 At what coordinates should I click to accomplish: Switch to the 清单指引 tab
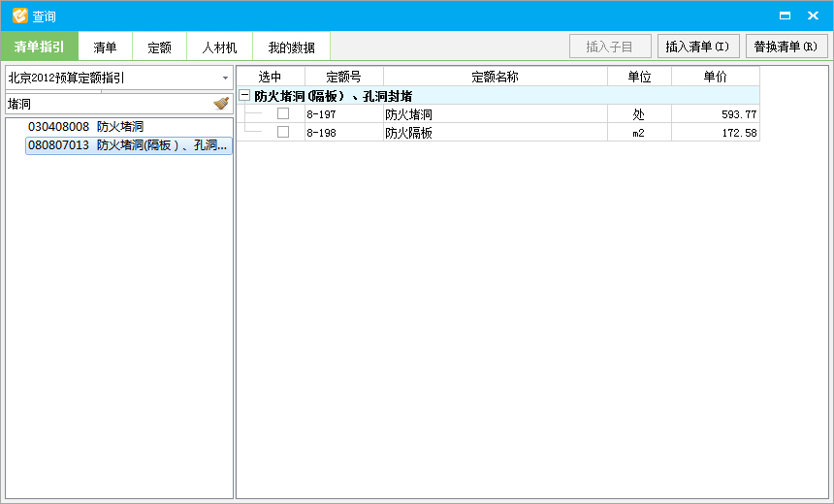coord(40,47)
